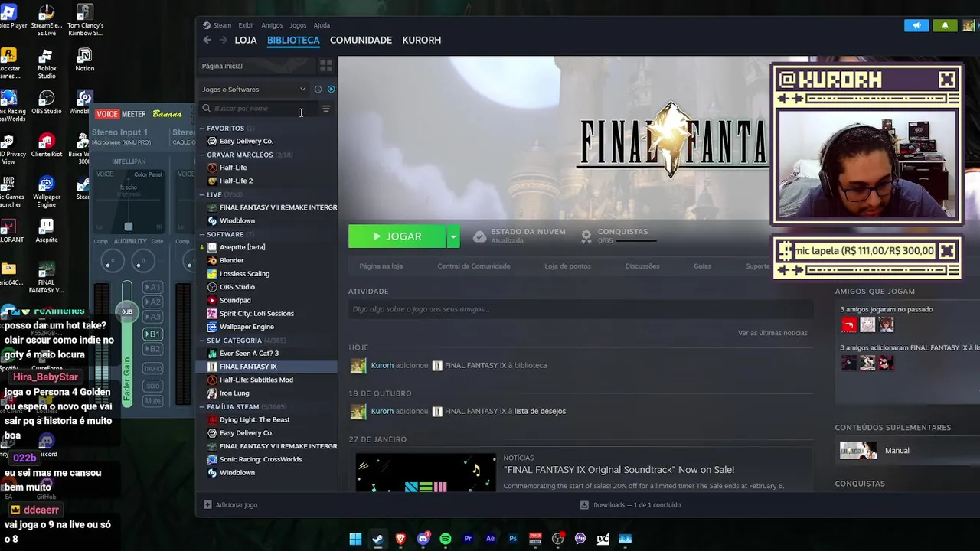Screen dimensions: 980x551
Task: Toggle B1 bus in Voicemeeter
Action: coord(153,334)
